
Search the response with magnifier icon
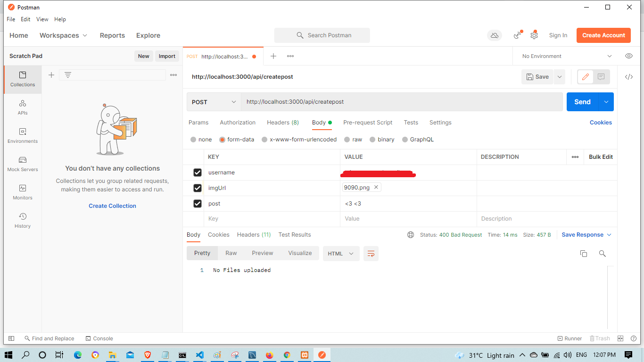pyautogui.click(x=602, y=254)
